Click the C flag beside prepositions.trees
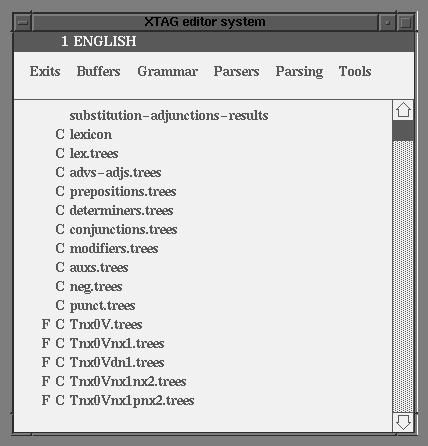The image size is (428, 446). pos(60,191)
